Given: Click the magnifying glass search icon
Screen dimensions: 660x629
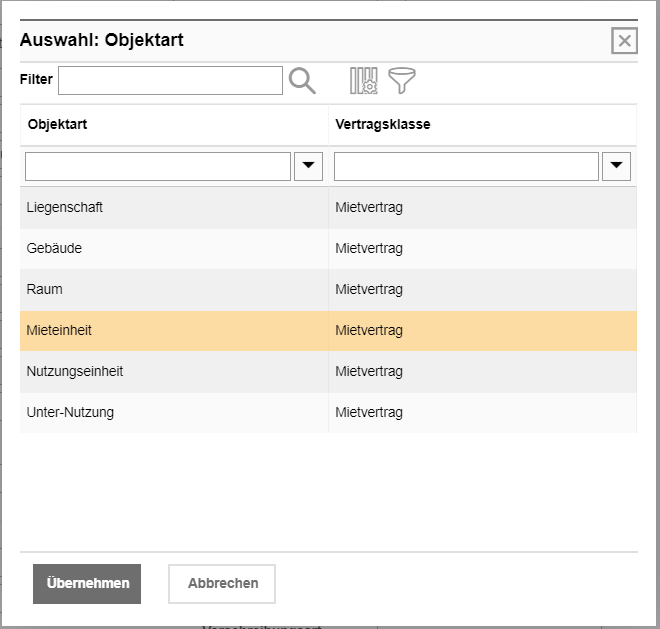Looking at the screenshot, I should coord(302,81).
